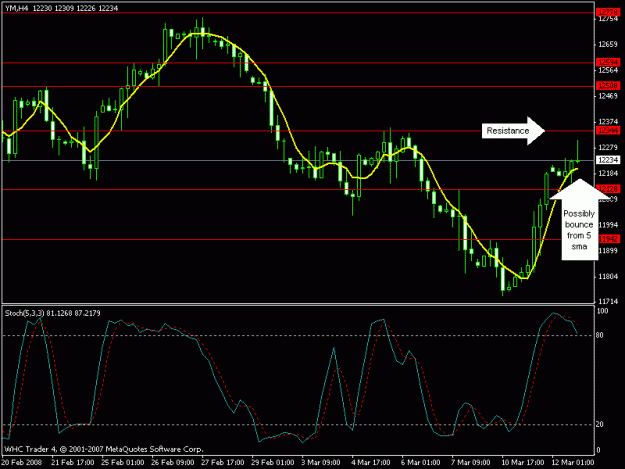Viewport: 625px width, 469px height.
Task: Click the stochastic value 81.1268 in indicator header
Action: pyautogui.click(x=59, y=314)
